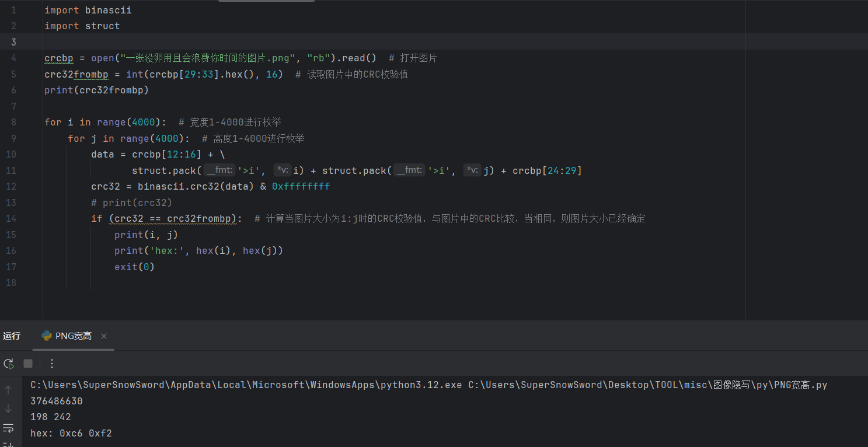Click the 0xffffffff literal

301,186
